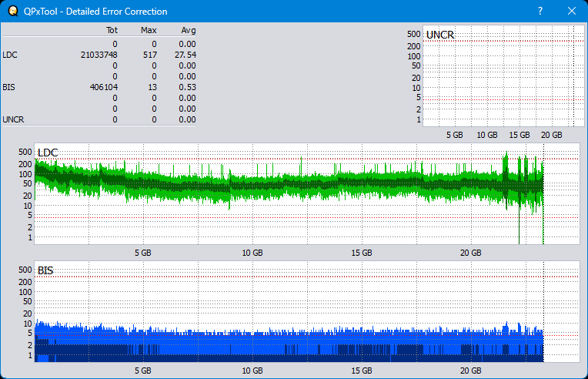The width and height of the screenshot is (588, 379).
Task: Click the 15 GB label under BIS graph
Action: pyautogui.click(x=362, y=371)
